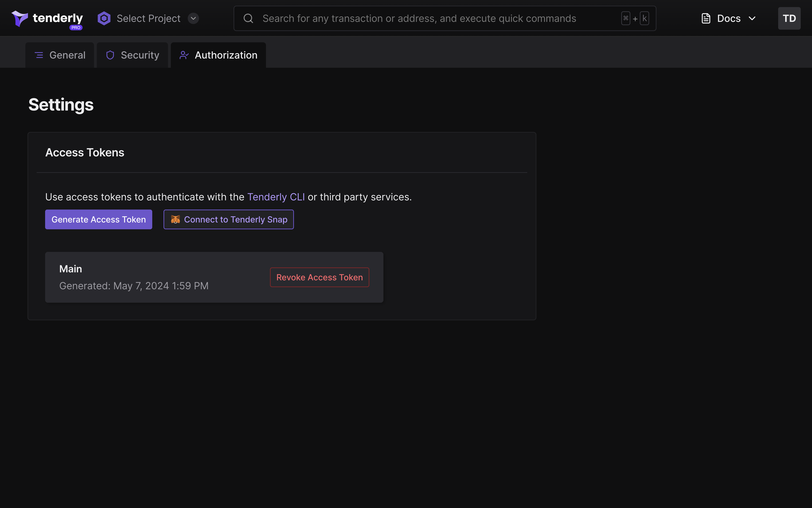The image size is (812, 508).
Task: Expand the Select Project dropdown chevron
Action: coord(193,19)
